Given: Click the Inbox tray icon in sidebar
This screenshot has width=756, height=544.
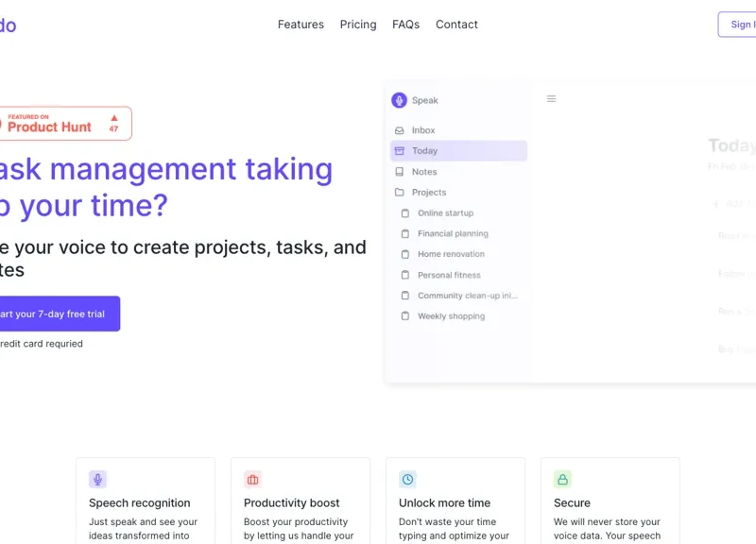Looking at the screenshot, I should pos(400,130).
